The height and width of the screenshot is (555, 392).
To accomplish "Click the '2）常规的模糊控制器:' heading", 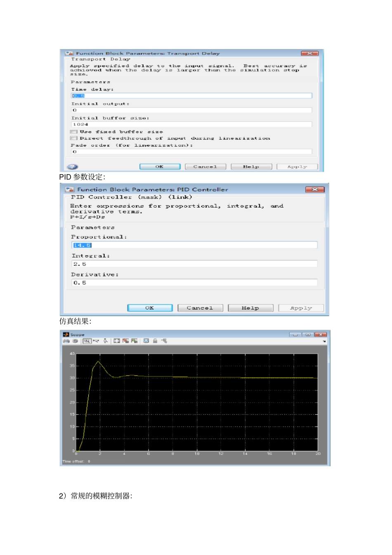I will [x=96, y=496].
